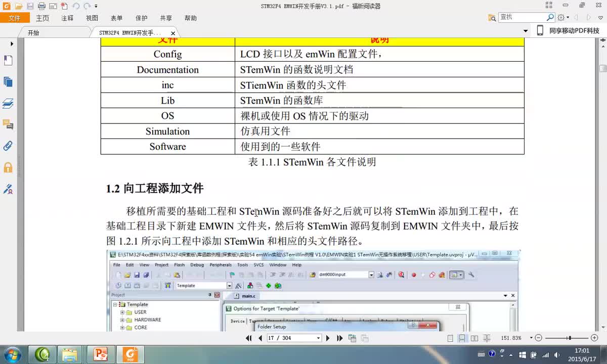The height and width of the screenshot is (364, 607).
Task: Click the Foxit Reader taskbar icon
Action: coord(131,354)
